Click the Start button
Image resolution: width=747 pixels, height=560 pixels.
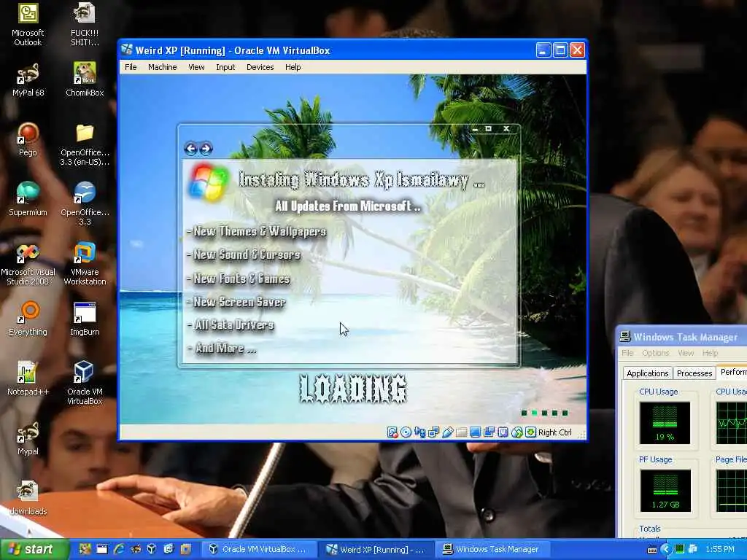pyautogui.click(x=34, y=550)
